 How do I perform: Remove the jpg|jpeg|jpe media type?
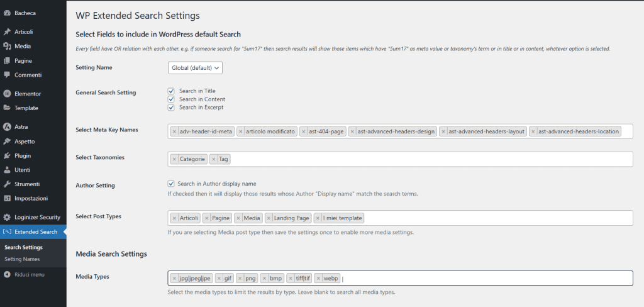click(174, 278)
